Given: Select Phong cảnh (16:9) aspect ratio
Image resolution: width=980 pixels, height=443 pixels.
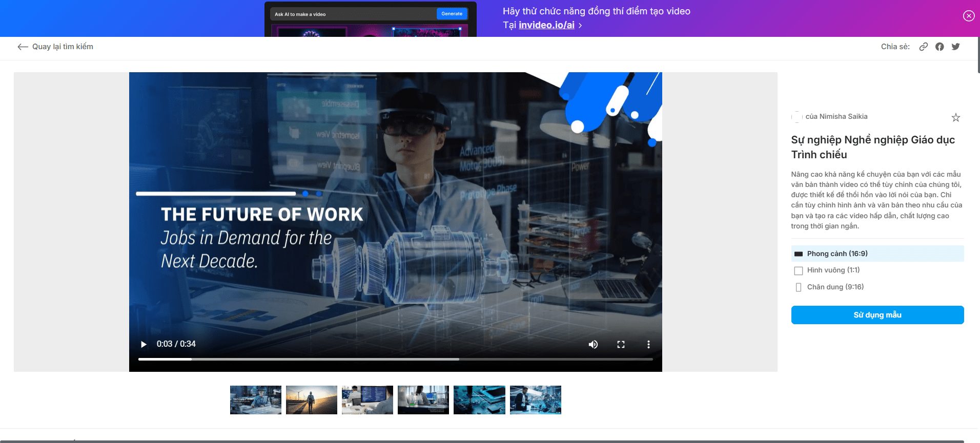Looking at the screenshot, I should (x=836, y=254).
